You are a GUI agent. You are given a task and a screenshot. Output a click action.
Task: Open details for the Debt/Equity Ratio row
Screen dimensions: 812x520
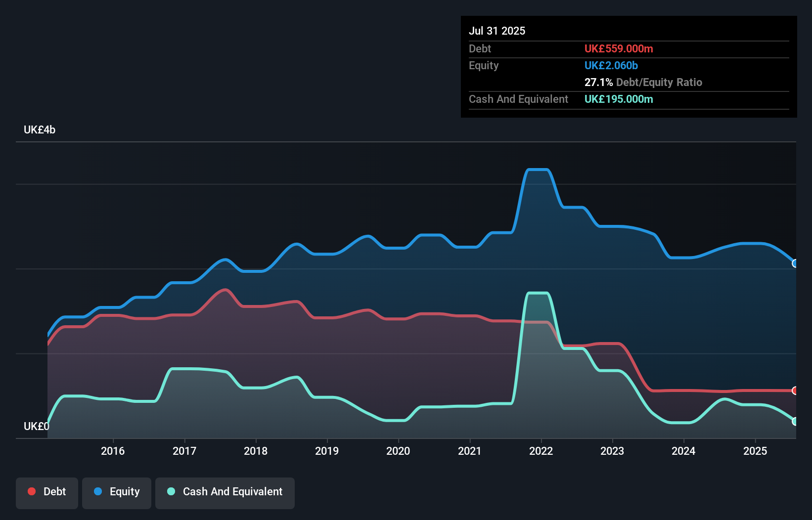point(643,82)
